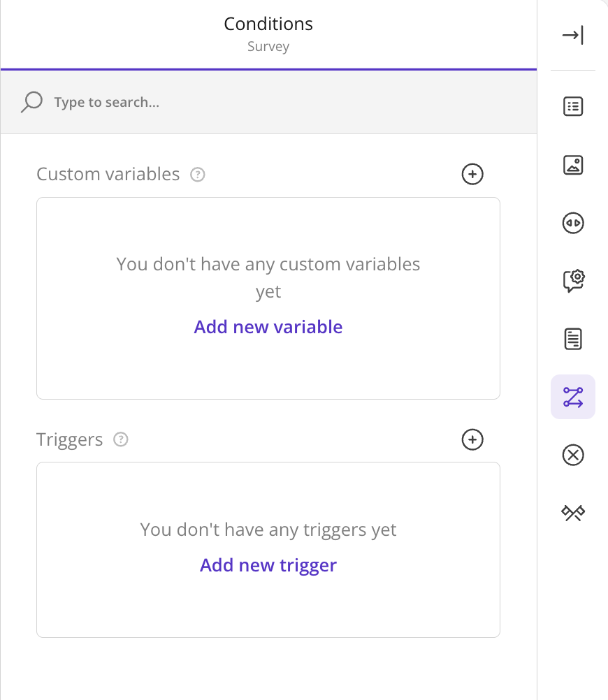Screen dimensions: 608x700
Task: Click the empty triggers message box
Action: tap(268, 550)
